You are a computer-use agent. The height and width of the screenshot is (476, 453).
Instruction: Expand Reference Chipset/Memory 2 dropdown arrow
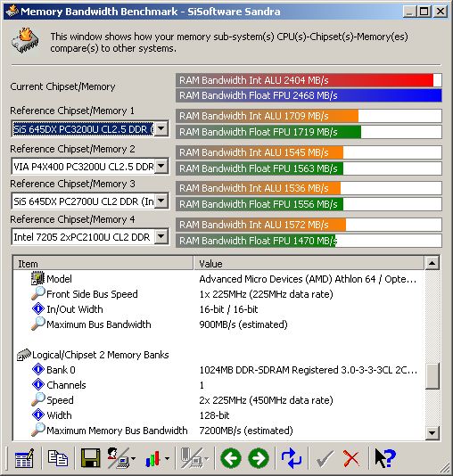point(161,166)
